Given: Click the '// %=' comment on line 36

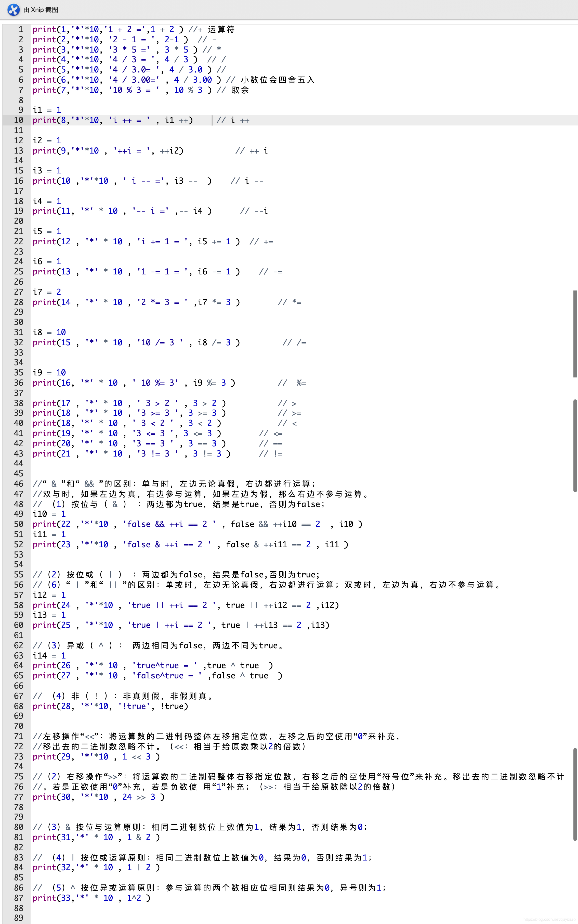Looking at the screenshot, I should tap(292, 383).
